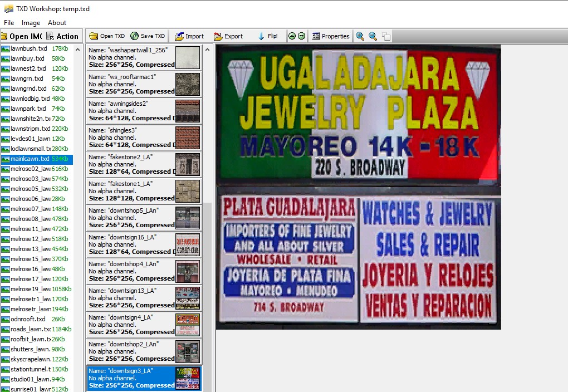The image size is (568, 392).
Task: Select stationtunnel file entry
Action: 37,369
